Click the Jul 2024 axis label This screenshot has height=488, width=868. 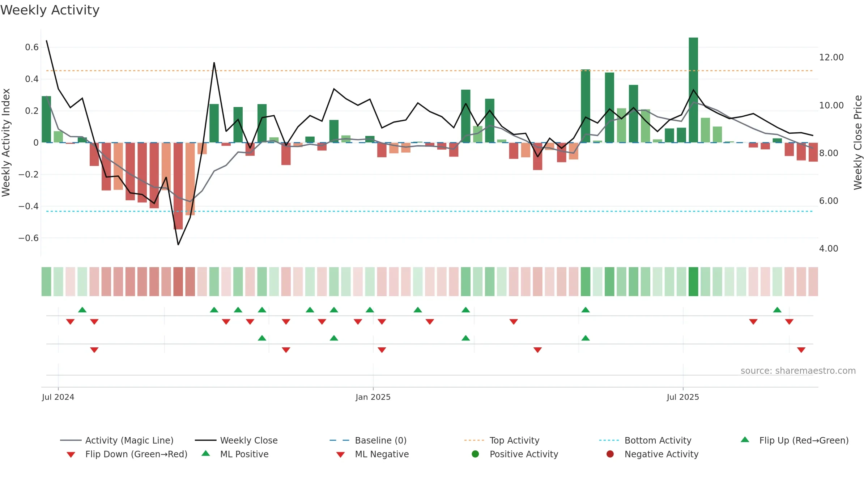pos(58,397)
